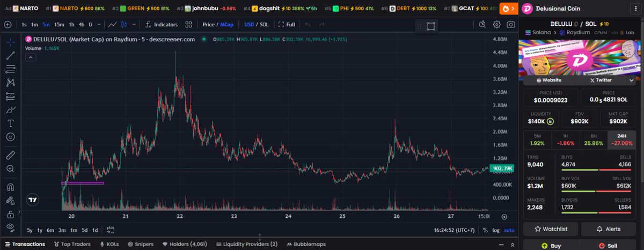Open the go-to-date calendar icon
The width and height of the screenshot is (644, 250).
point(111,230)
